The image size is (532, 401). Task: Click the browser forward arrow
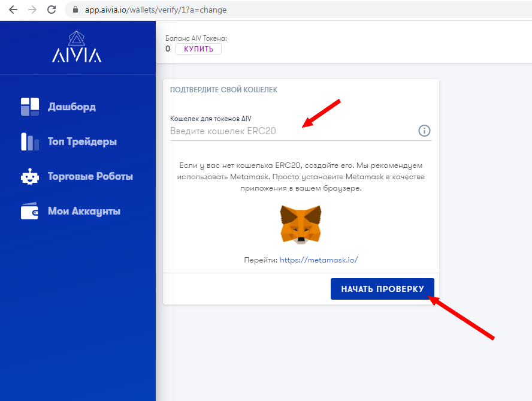pos(32,10)
